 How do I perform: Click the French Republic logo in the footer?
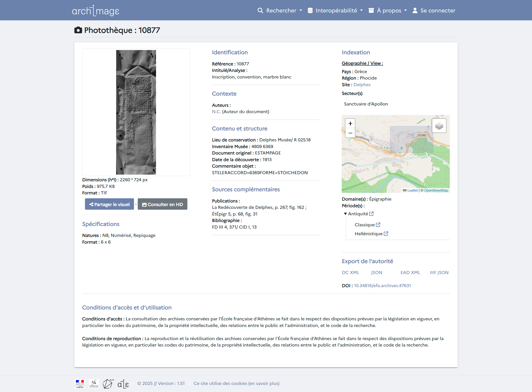(80, 383)
